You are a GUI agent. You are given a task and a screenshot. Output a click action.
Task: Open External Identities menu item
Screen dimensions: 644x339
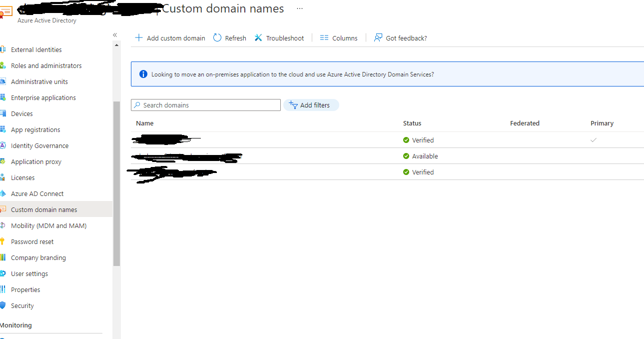click(x=36, y=49)
